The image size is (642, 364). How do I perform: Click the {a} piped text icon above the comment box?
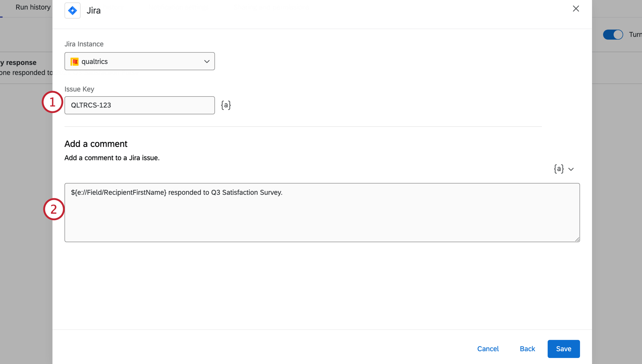(558, 169)
